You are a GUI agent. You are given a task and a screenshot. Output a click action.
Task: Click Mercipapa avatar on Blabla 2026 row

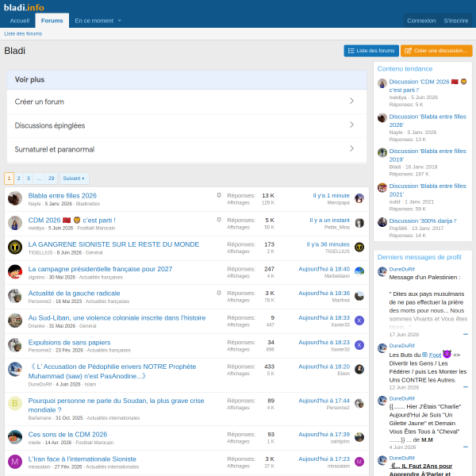click(x=359, y=198)
